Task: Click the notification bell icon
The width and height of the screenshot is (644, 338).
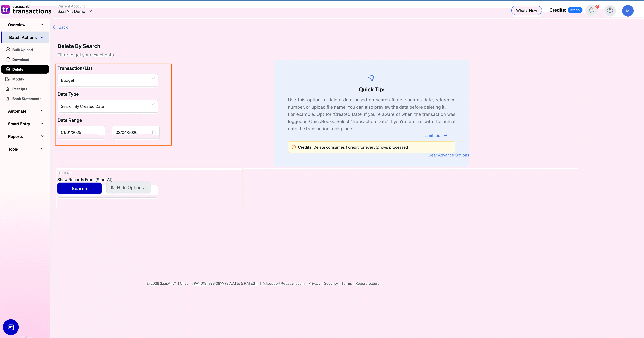Action: (591, 11)
